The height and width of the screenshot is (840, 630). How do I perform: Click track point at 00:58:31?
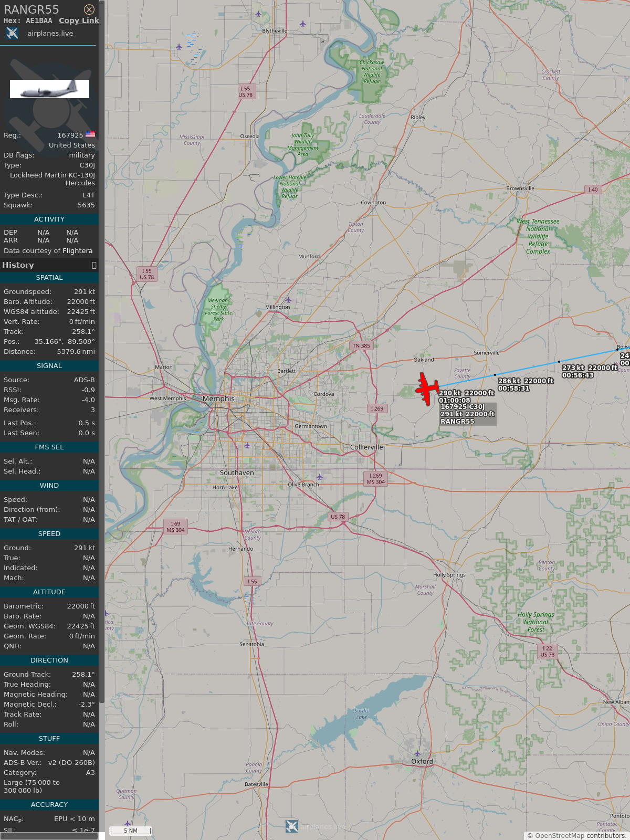(495, 375)
